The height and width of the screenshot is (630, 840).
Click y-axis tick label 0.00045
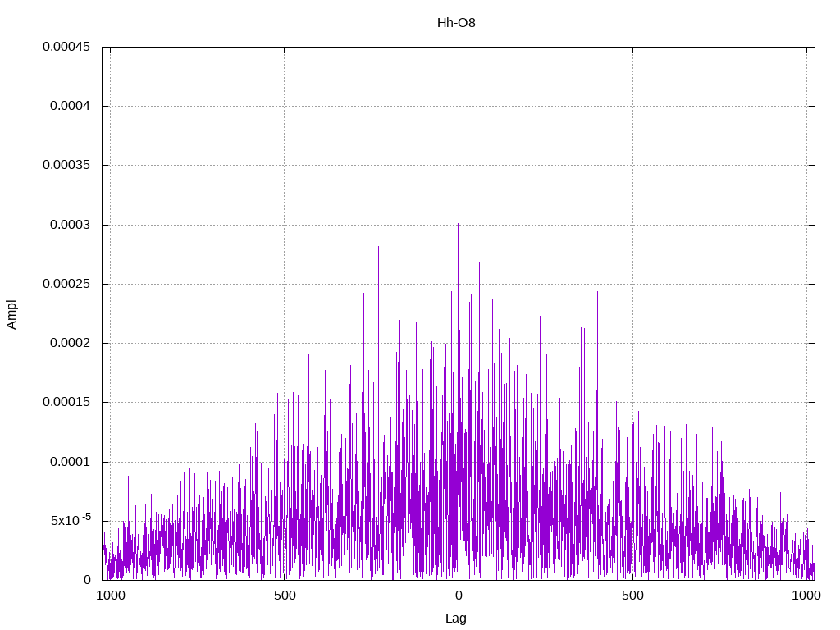pyautogui.click(x=66, y=47)
